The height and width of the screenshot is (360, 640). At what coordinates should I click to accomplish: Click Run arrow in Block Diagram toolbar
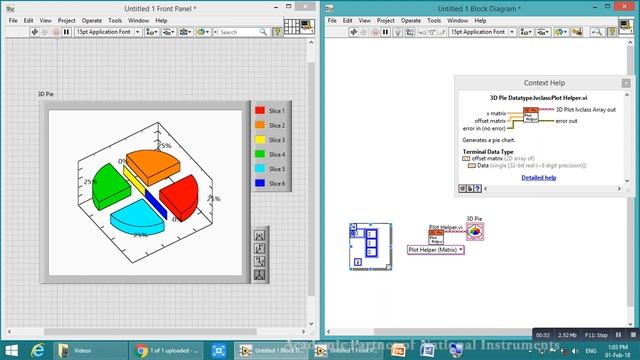click(x=354, y=32)
